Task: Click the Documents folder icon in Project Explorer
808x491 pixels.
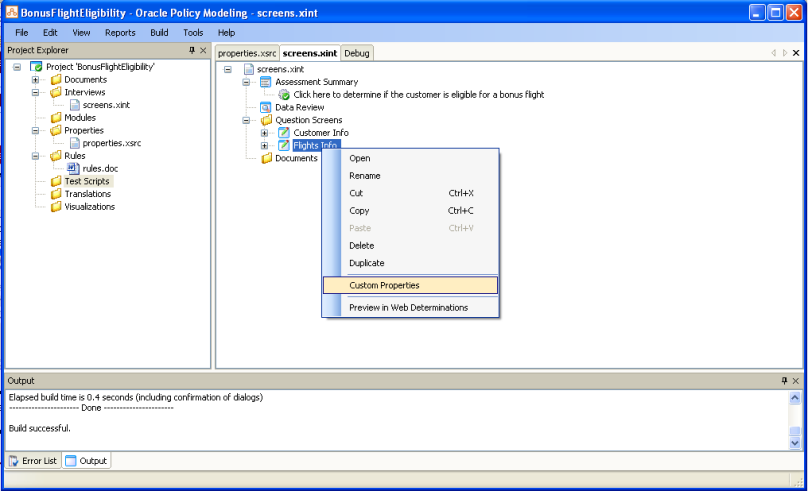Action: (56, 79)
